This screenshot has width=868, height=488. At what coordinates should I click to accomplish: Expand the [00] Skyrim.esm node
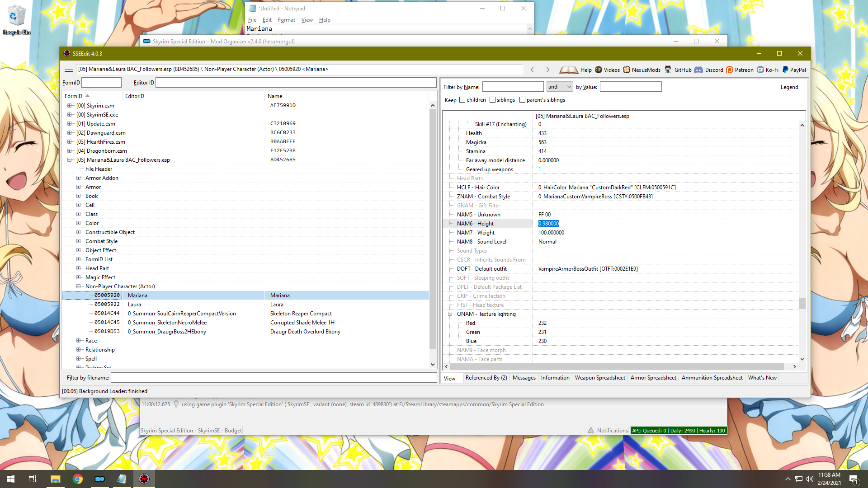(69, 106)
